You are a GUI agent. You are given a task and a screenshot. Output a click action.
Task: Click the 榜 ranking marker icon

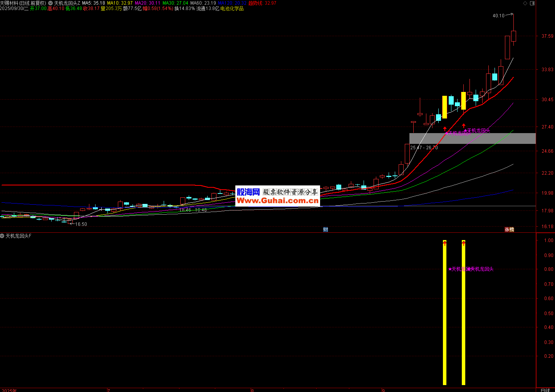(x=512, y=230)
